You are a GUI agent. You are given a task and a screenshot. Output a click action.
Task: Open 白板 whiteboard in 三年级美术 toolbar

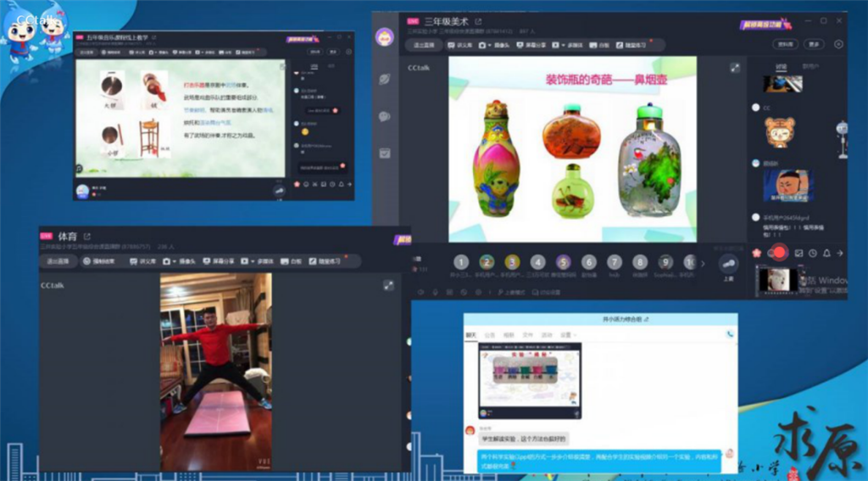click(x=599, y=45)
